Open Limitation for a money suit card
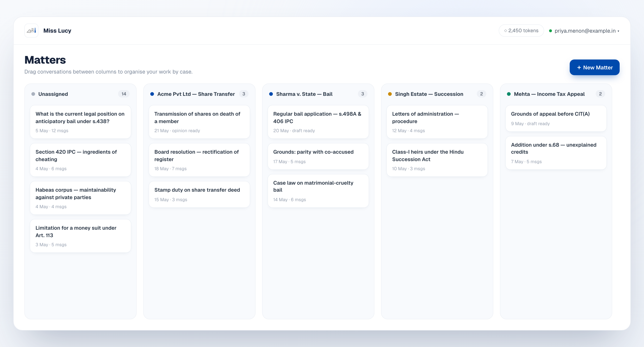Viewport: 644px width, 347px height. [x=80, y=236]
